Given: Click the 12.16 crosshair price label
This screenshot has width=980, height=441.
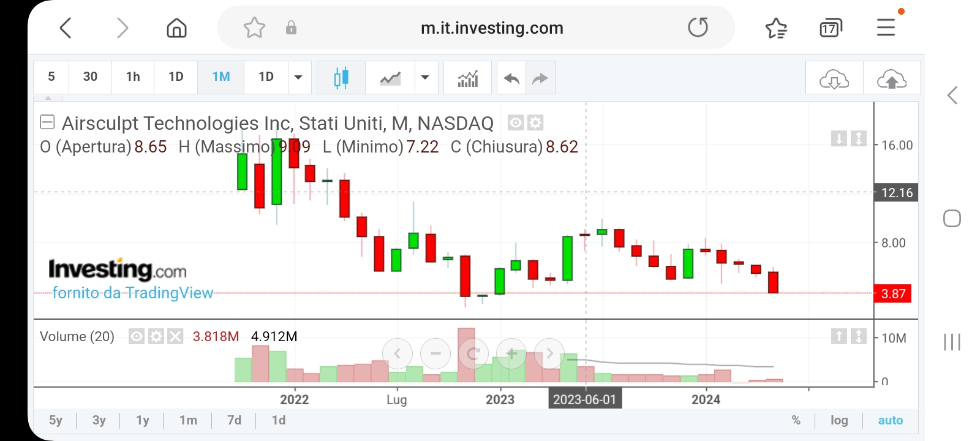Looking at the screenshot, I should (x=895, y=192).
